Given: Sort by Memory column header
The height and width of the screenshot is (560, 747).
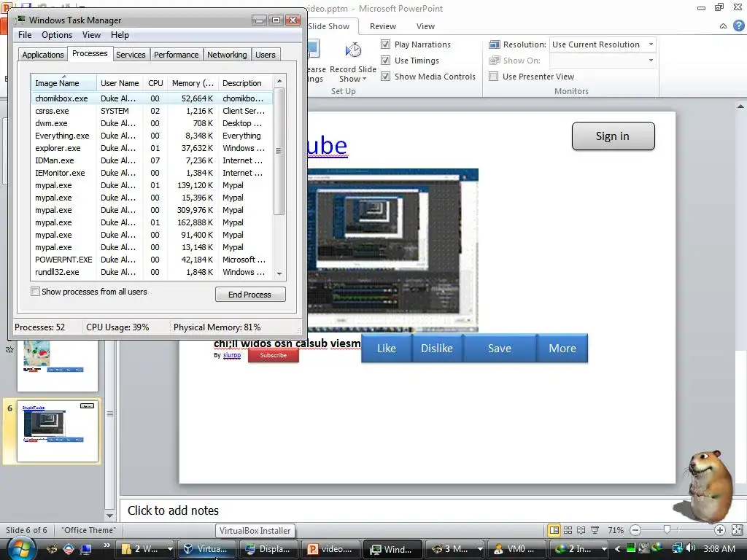Looking at the screenshot, I should 193,83.
